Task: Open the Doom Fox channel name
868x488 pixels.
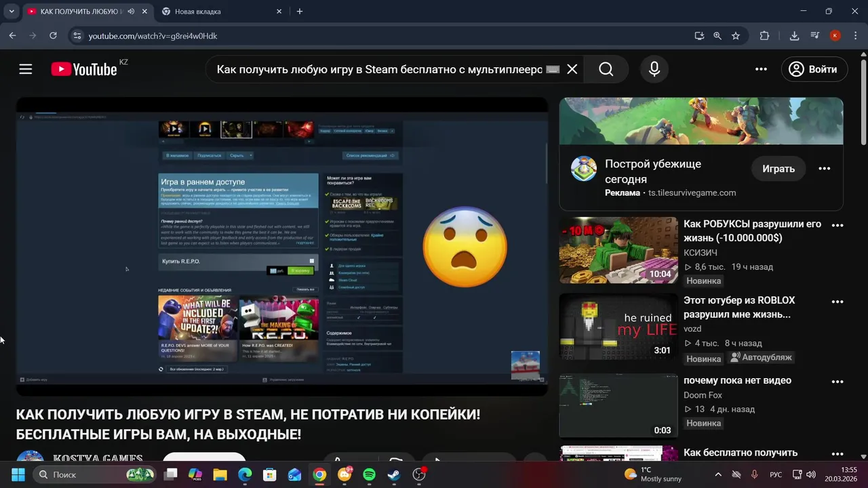Action: point(703,395)
